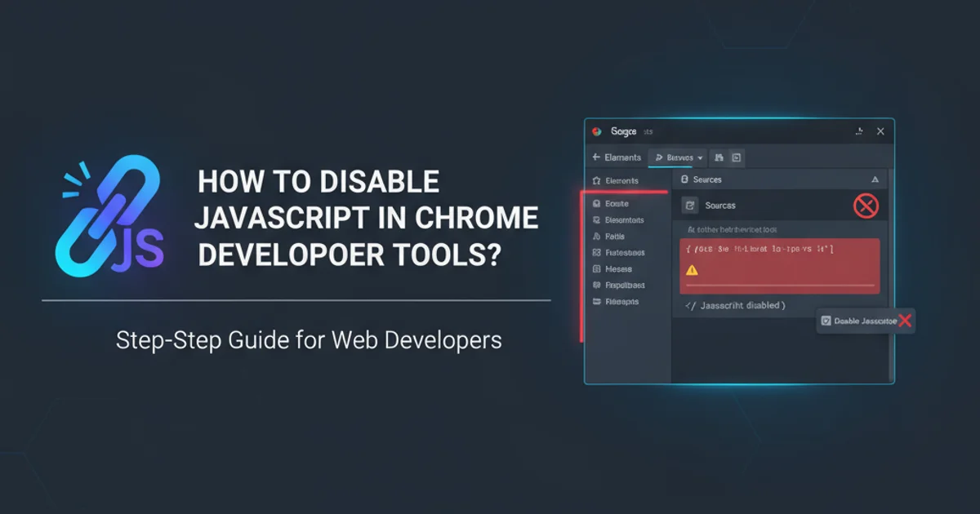This screenshot has width=980, height=514.
Task: Click the progress line inside red warning box
Action: (x=779, y=286)
